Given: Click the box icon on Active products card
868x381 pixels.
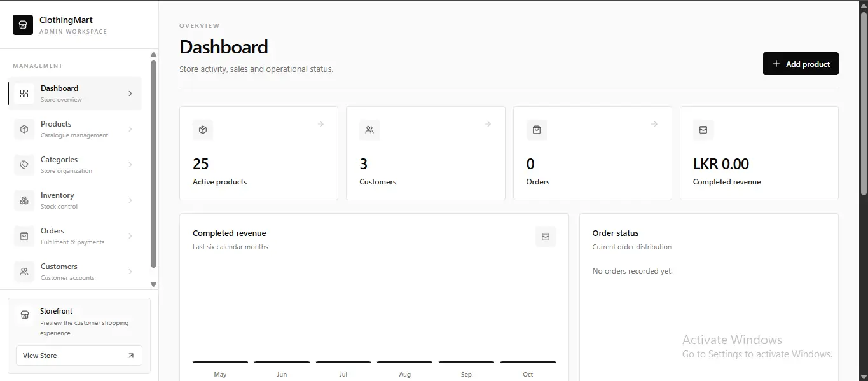Looking at the screenshot, I should coord(203,130).
